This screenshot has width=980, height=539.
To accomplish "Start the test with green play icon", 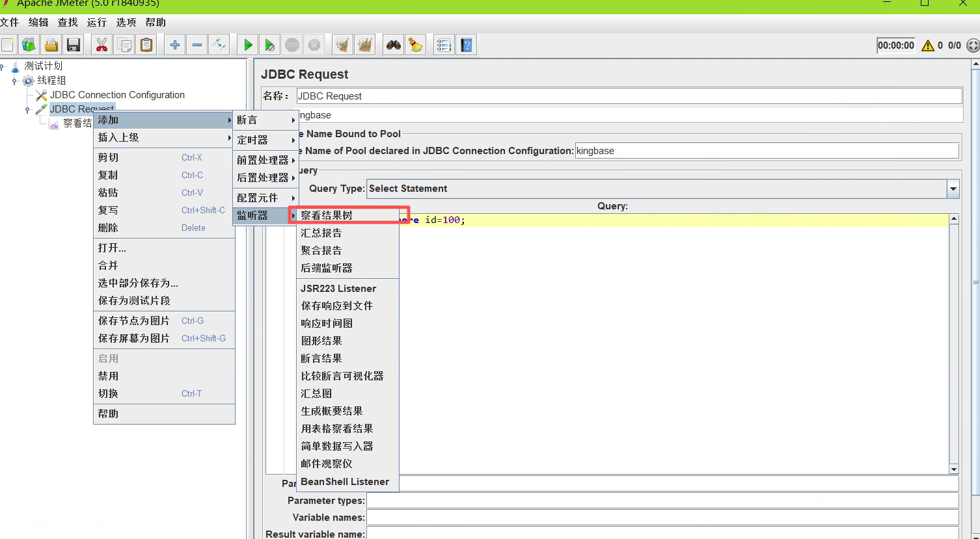I will click(x=247, y=45).
